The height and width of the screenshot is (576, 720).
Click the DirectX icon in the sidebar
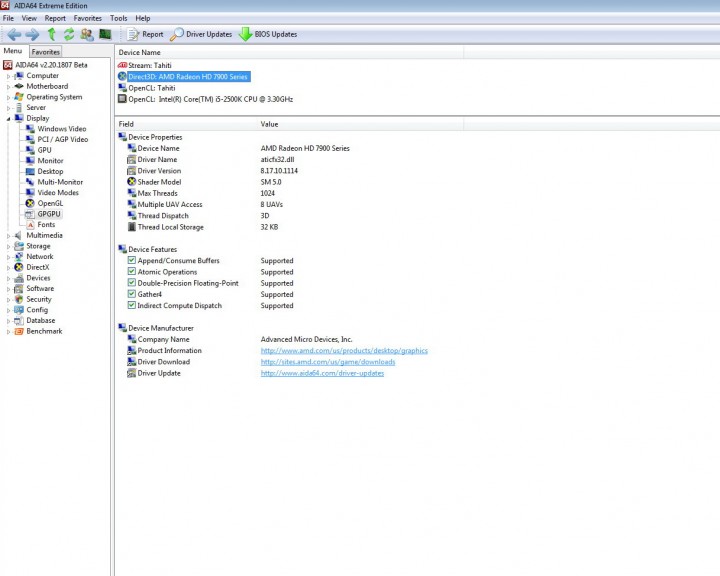click(x=19, y=267)
